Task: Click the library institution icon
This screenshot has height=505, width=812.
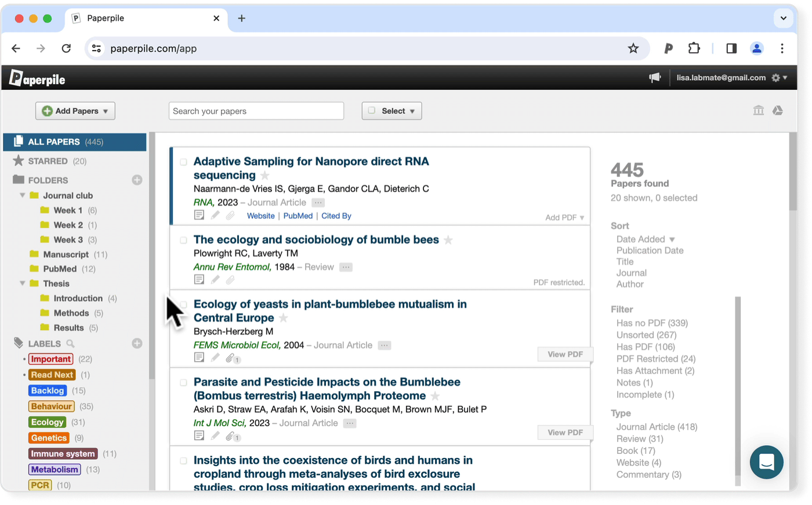Action: click(x=758, y=110)
